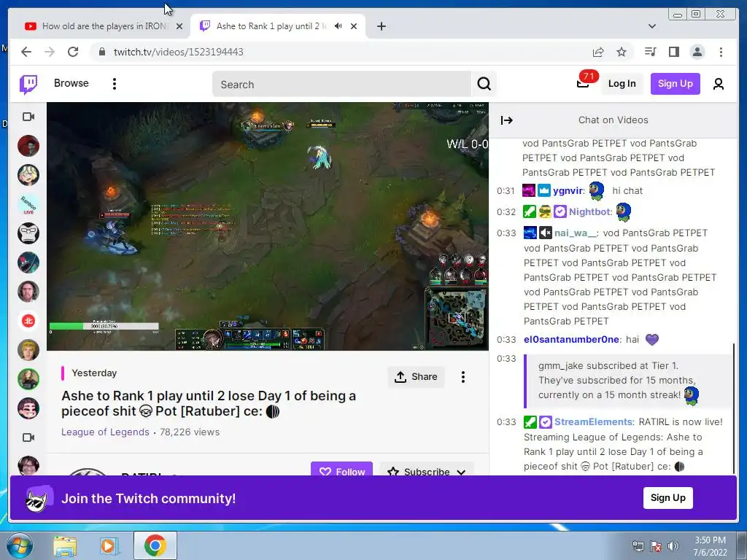Click Nightbot username in chat
The width and height of the screenshot is (747, 560).
pyautogui.click(x=589, y=212)
